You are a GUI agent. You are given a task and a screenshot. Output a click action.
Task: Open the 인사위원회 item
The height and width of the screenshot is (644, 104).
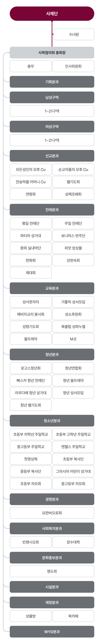(x=73, y=66)
